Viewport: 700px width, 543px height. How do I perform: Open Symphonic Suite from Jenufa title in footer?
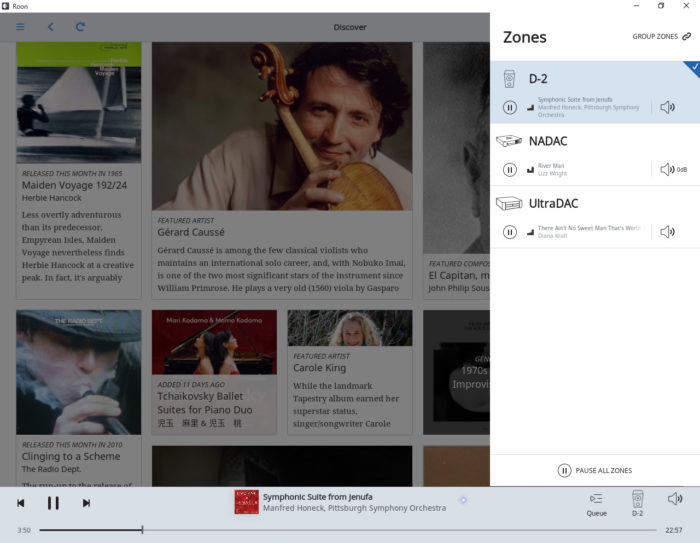point(317,497)
